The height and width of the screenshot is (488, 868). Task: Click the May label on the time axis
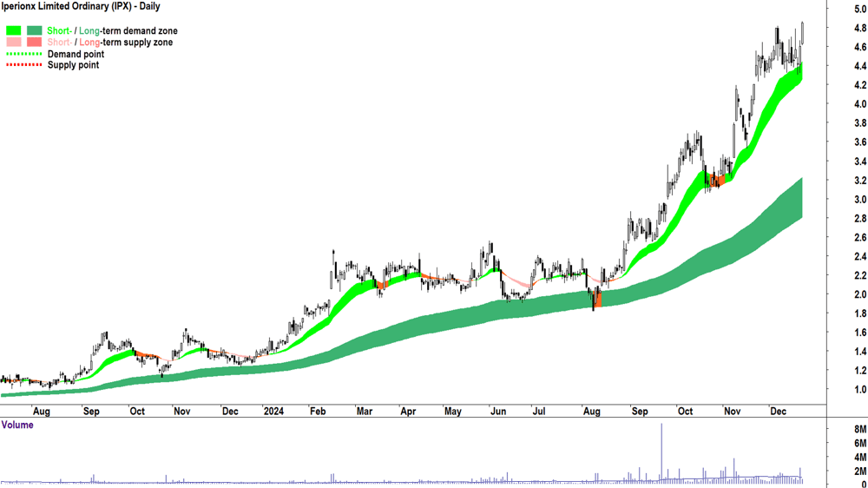coord(453,411)
